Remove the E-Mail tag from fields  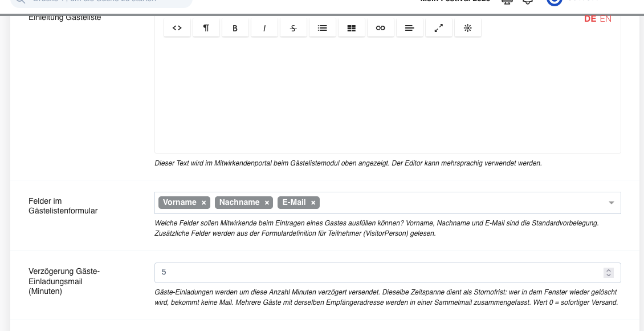tap(313, 203)
